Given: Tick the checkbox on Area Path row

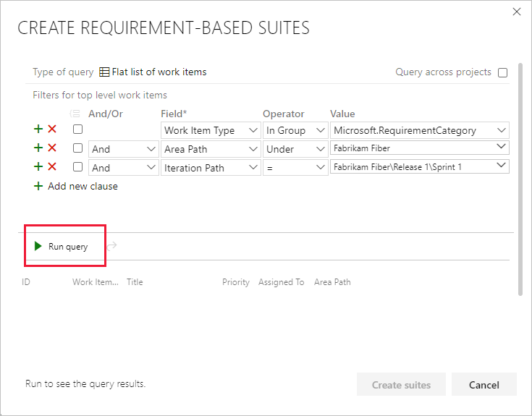Looking at the screenshot, I should (77, 148).
